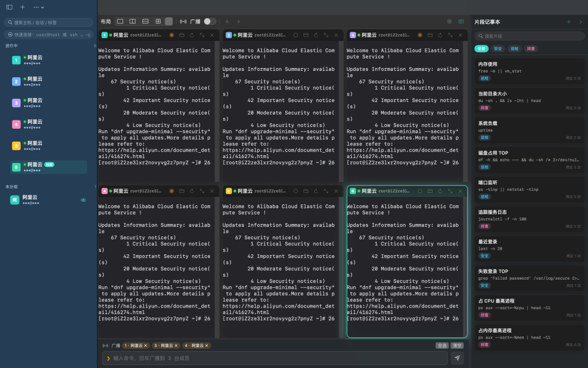Select the four-pane grid layout icon
This screenshot has height=368, width=588.
(x=158, y=21)
